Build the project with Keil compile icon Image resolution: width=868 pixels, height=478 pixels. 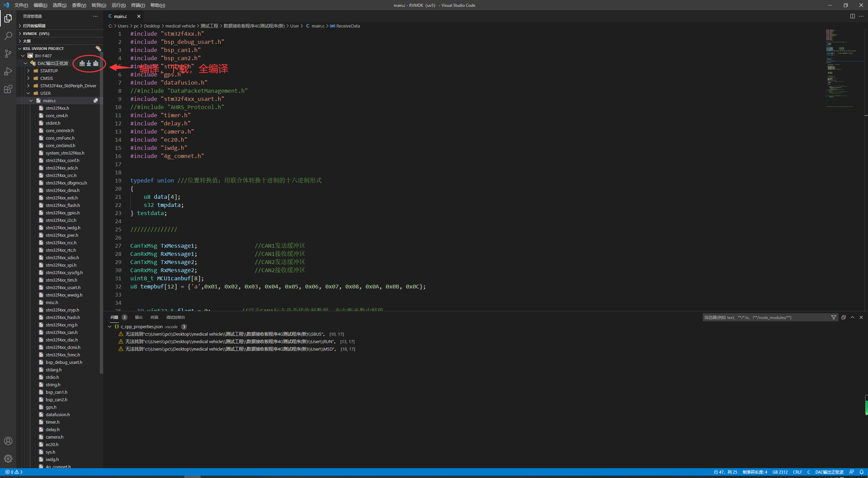click(x=81, y=63)
